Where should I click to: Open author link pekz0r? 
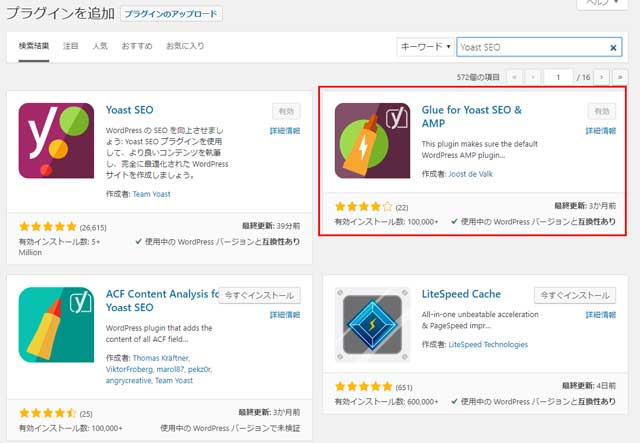[199, 369]
